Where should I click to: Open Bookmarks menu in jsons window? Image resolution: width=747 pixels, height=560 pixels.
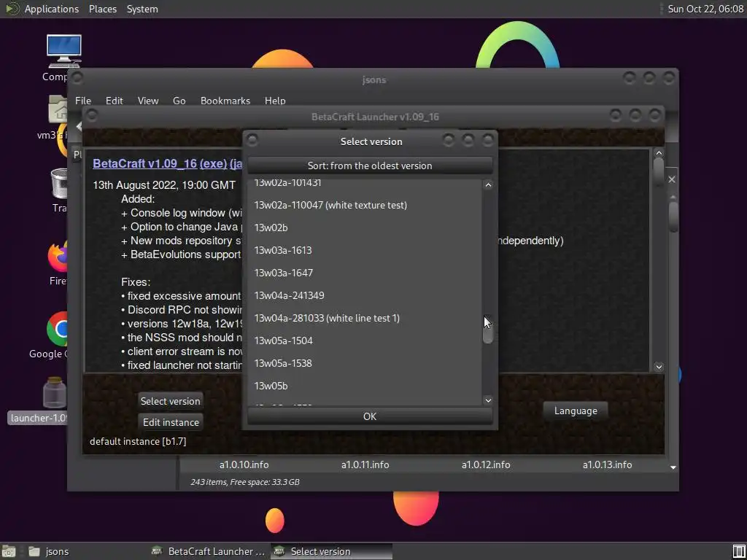point(225,101)
